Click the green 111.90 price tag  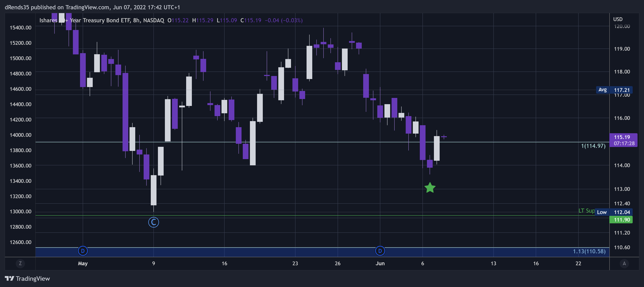click(x=621, y=220)
